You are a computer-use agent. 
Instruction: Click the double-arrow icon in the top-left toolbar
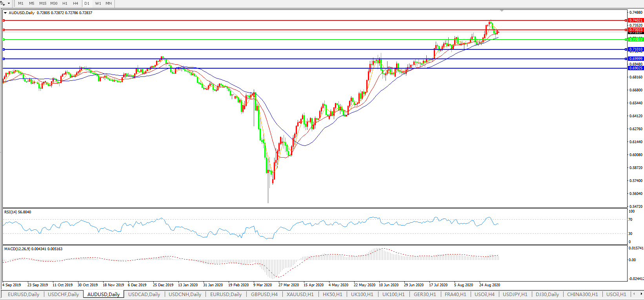pos(3,3)
